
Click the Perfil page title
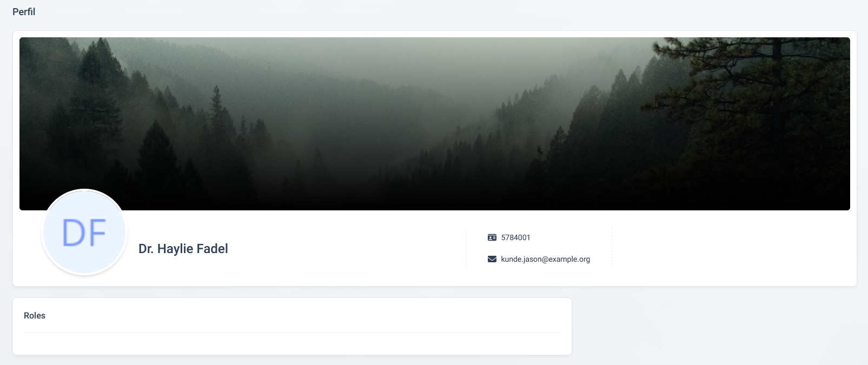tap(24, 12)
